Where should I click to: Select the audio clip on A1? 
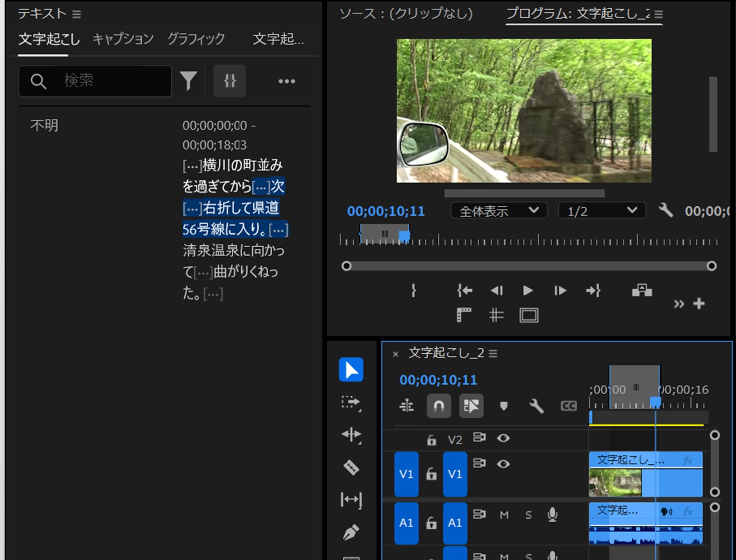pyautogui.click(x=646, y=523)
